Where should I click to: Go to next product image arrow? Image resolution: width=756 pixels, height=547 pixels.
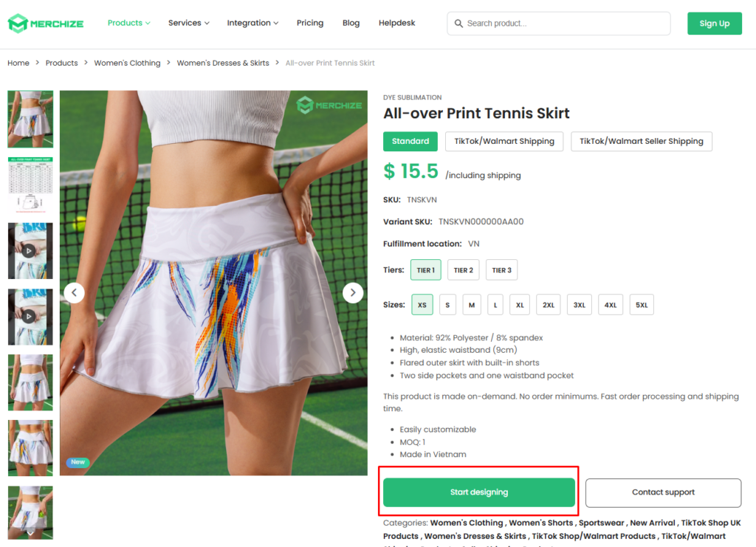(x=353, y=293)
